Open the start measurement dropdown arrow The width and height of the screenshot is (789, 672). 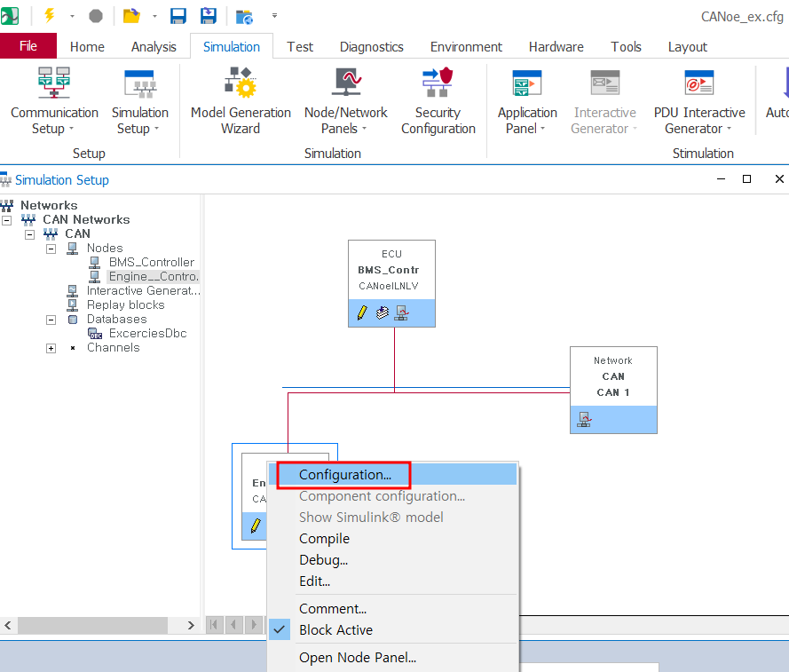point(72,16)
